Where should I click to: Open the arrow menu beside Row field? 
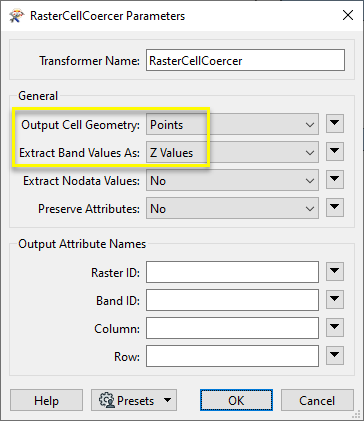coord(335,355)
